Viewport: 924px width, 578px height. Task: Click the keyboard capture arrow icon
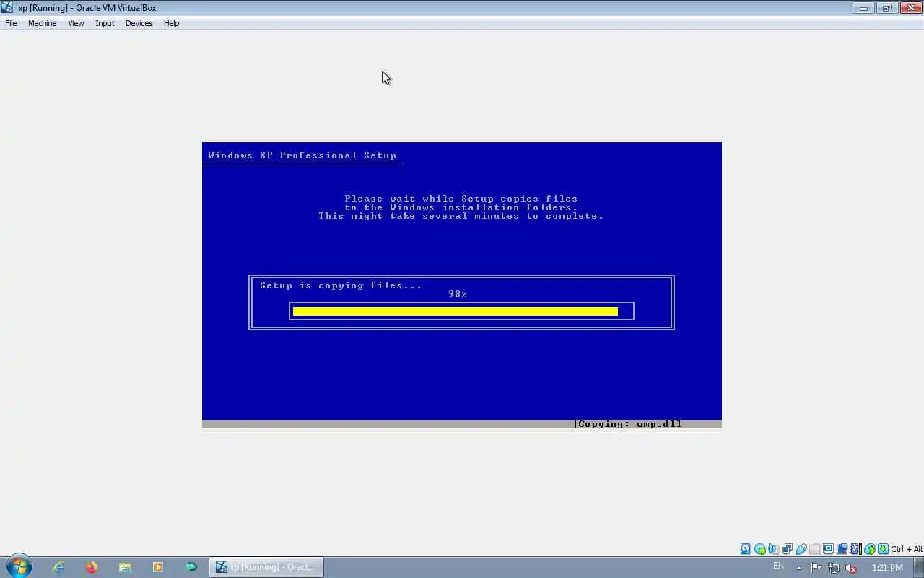pos(883,549)
